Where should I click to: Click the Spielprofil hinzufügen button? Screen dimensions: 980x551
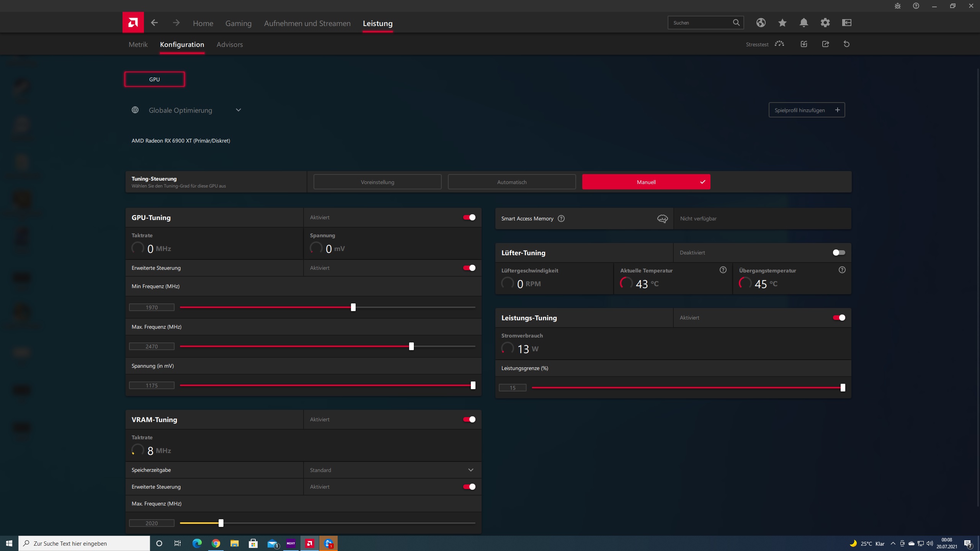(x=807, y=110)
